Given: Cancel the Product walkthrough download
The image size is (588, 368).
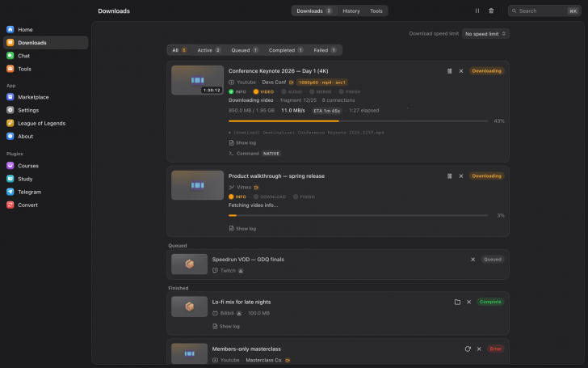Looking at the screenshot, I should (461, 176).
